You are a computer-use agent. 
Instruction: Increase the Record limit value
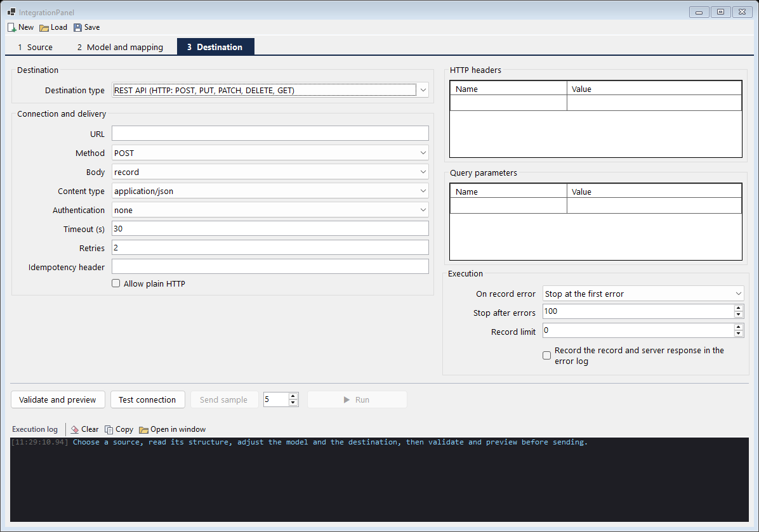738,327
